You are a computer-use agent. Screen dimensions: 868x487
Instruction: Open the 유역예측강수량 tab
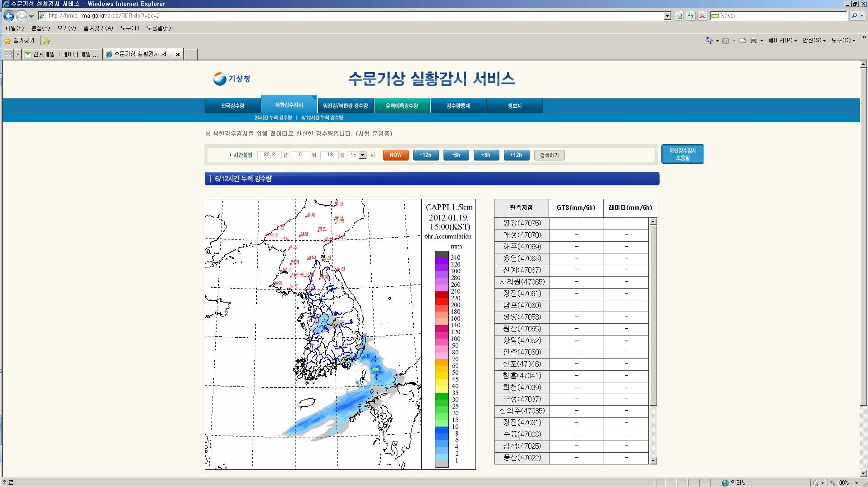coord(402,106)
